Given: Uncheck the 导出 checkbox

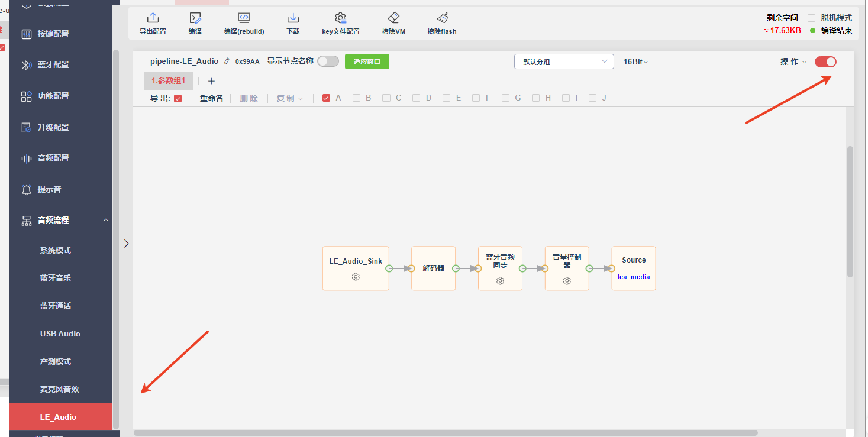Looking at the screenshot, I should pos(178,98).
